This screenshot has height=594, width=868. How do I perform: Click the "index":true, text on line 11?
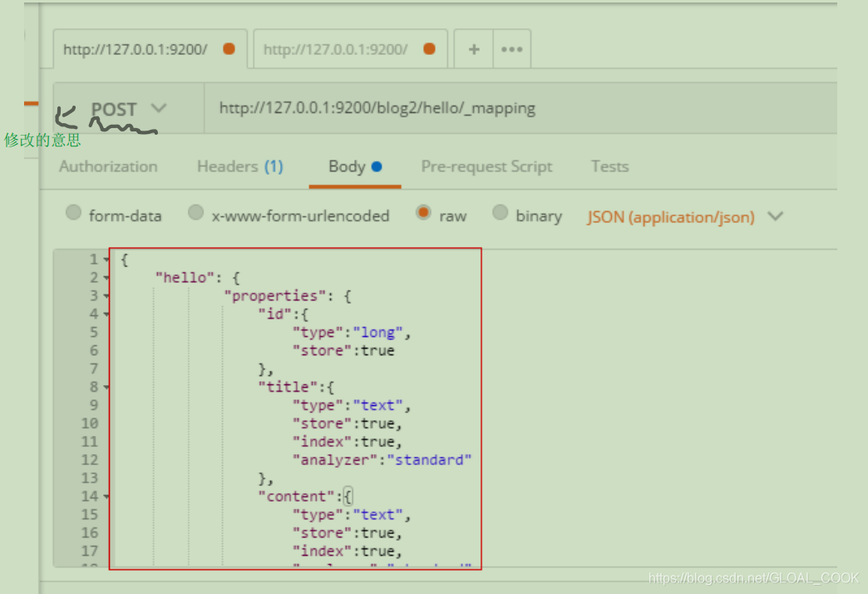tap(347, 442)
